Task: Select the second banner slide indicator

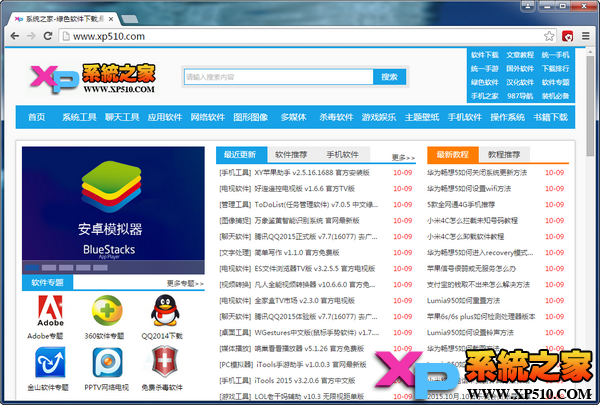Action: (x=49, y=268)
